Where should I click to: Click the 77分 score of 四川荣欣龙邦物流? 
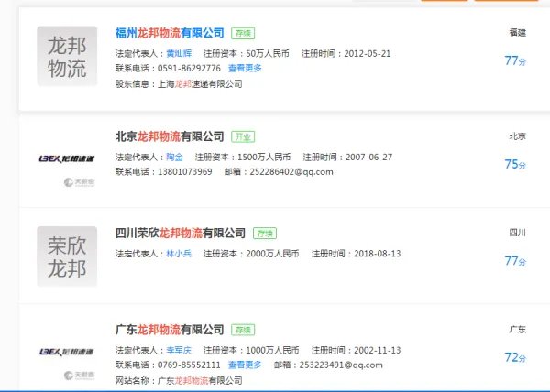coord(515,261)
